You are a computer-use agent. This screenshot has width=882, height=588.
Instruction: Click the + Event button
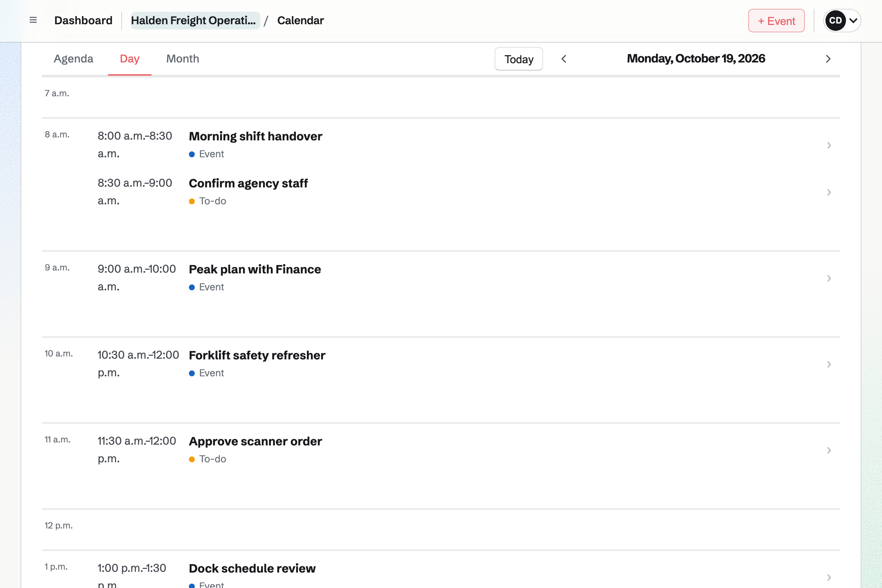pyautogui.click(x=776, y=21)
